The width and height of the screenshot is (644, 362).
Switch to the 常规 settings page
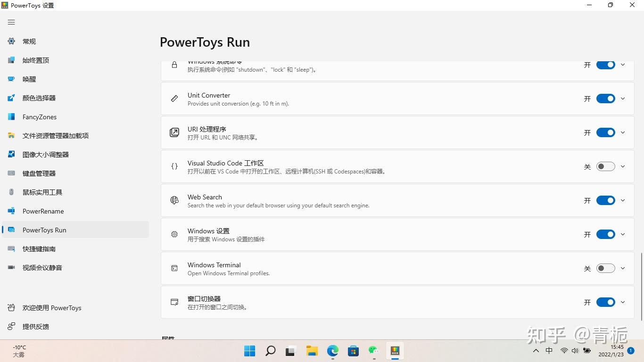(29, 41)
